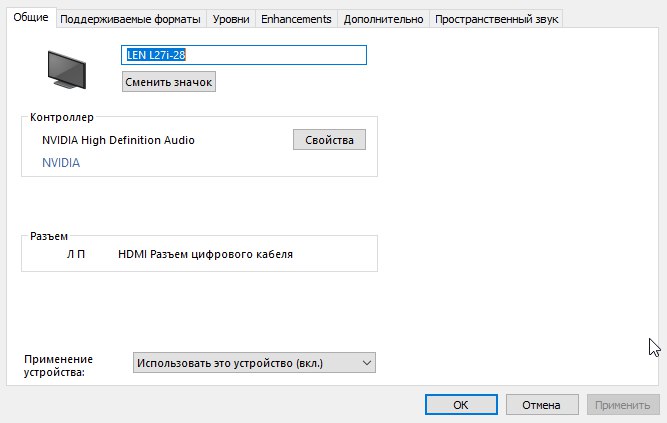
Task: Click the LEN L27i-28 device name field
Action: point(243,54)
